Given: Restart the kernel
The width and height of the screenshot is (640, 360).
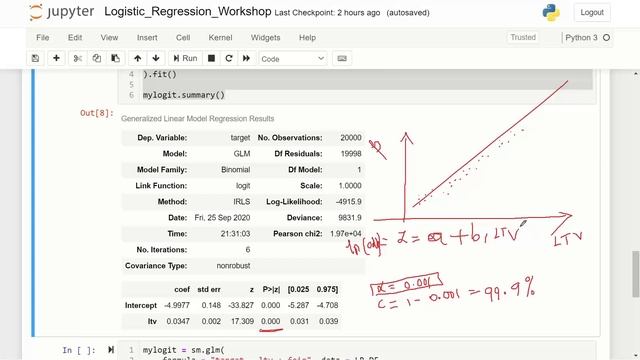Looking at the screenshot, I should pyautogui.click(x=229, y=58).
